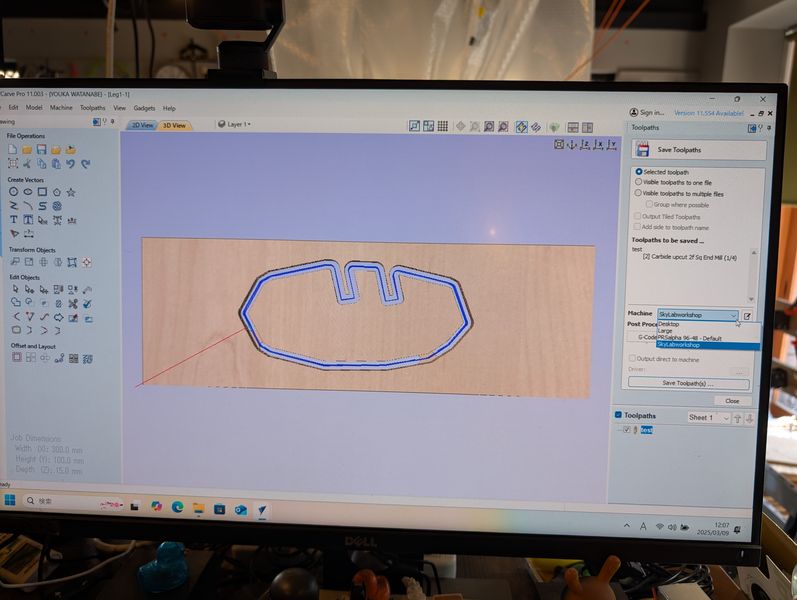This screenshot has height=600, width=797.
Task: Click the 'Save Toolpath(s) ...' button
Action: 688,383
